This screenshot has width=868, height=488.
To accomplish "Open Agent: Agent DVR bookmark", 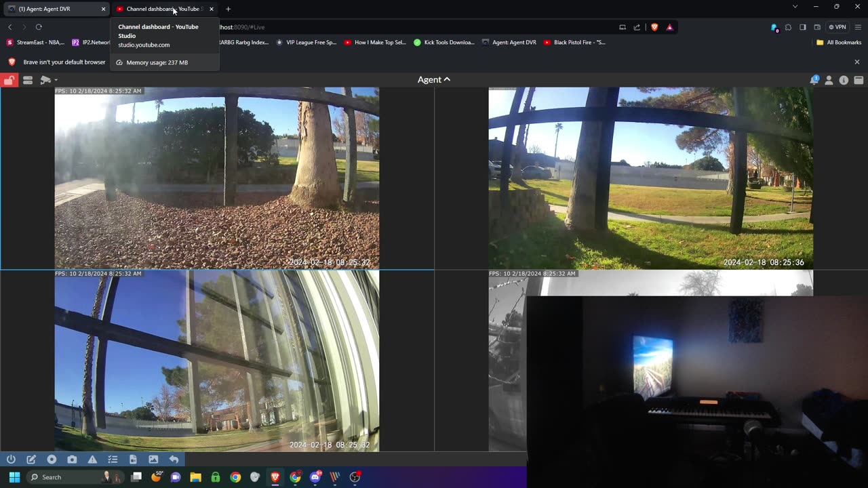I will pyautogui.click(x=509, y=42).
